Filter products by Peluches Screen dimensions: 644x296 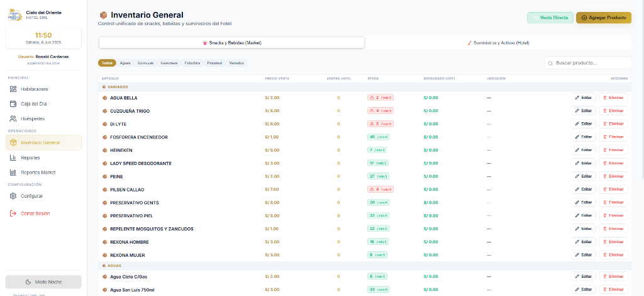pos(192,63)
